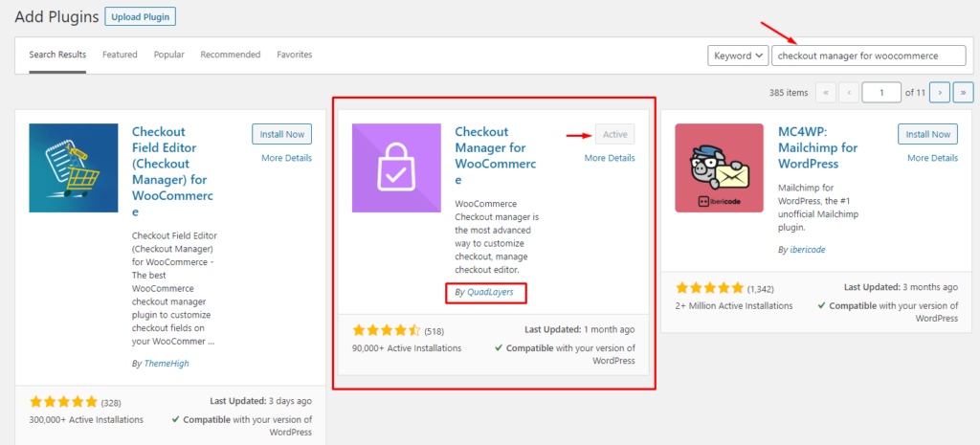The height and width of the screenshot is (445, 980).
Task: Switch to the Search Results tab
Action: point(57,55)
